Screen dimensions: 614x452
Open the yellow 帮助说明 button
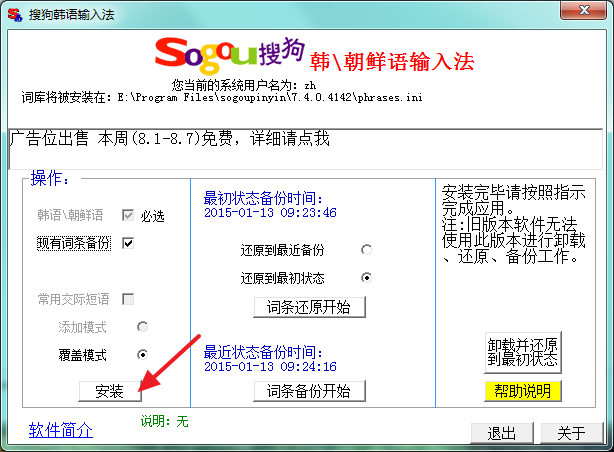tap(523, 391)
